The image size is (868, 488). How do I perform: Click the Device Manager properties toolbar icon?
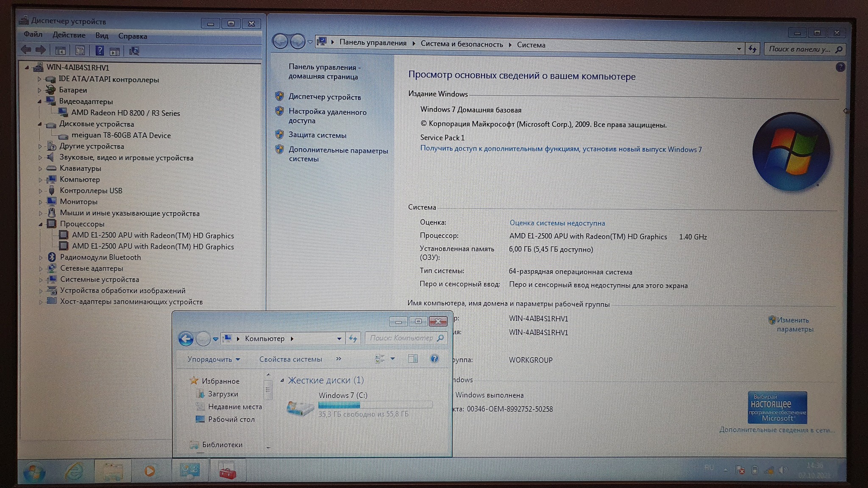coord(80,51)
